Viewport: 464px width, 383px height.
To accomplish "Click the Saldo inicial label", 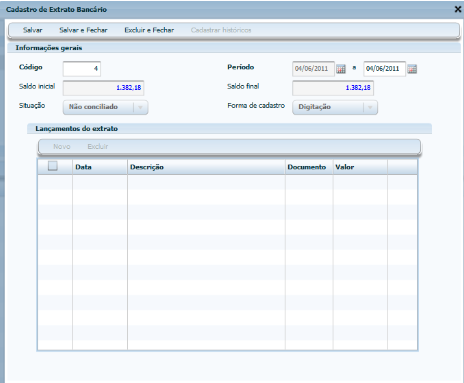I will 37,86.
